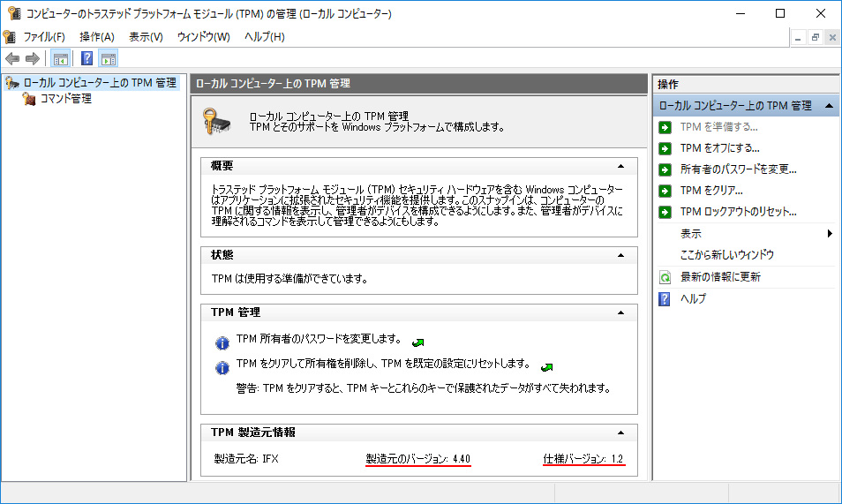Click green link arrow after 既定の設定にリセットします
Screen dimensions: 842x504
pos(546,367)
